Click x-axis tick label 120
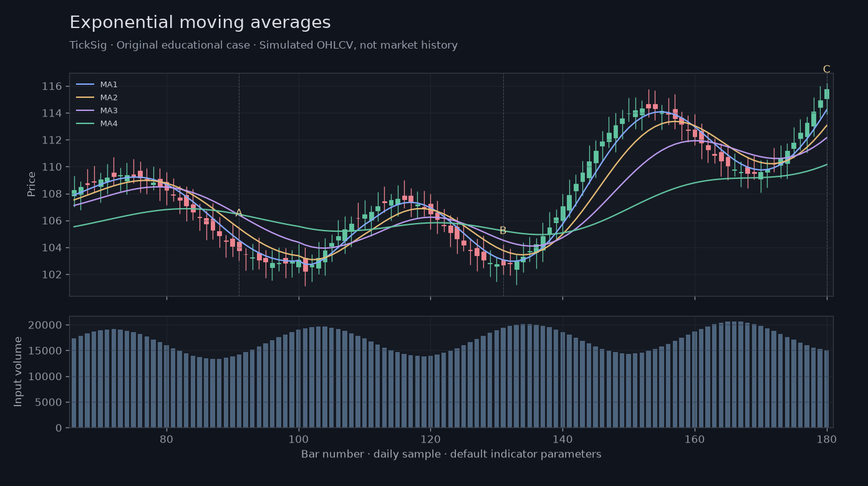The width and height of the screenshot is (868, 486). tap(430, 438)
